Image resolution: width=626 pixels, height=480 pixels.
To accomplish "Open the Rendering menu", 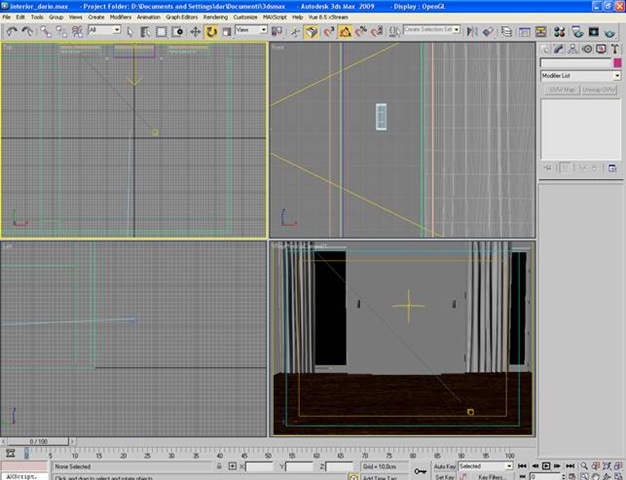I will 215,17.
